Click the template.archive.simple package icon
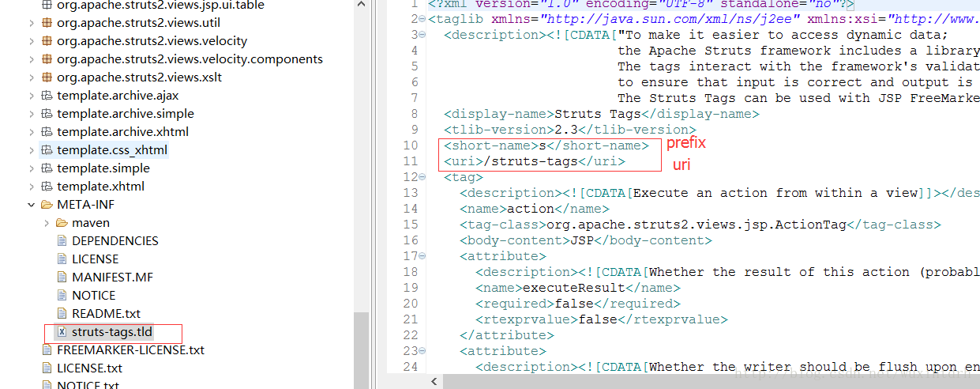 coord(47,114)
